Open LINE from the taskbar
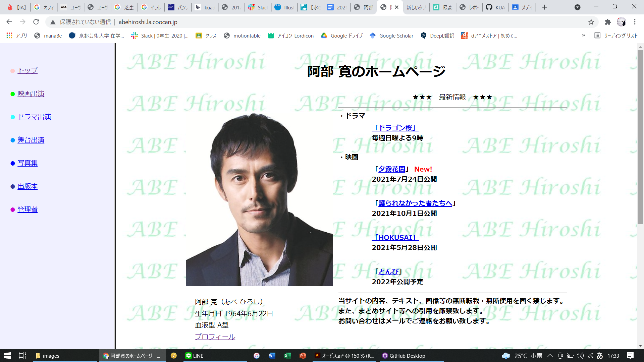Image resolution: width=644 pixels, height=362 pixels. (x=195, y=356)
